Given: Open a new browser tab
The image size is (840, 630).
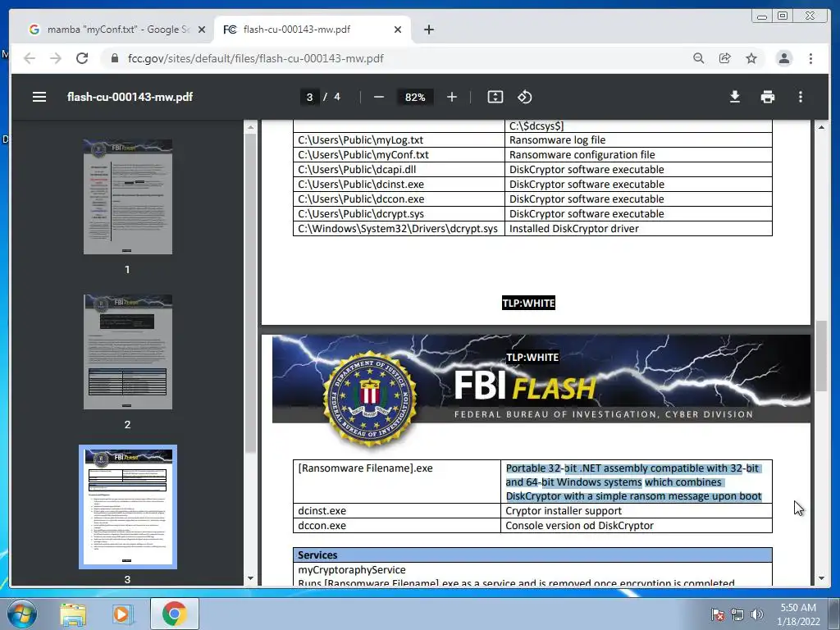Looking at the screenshot, I should point(428,30).
